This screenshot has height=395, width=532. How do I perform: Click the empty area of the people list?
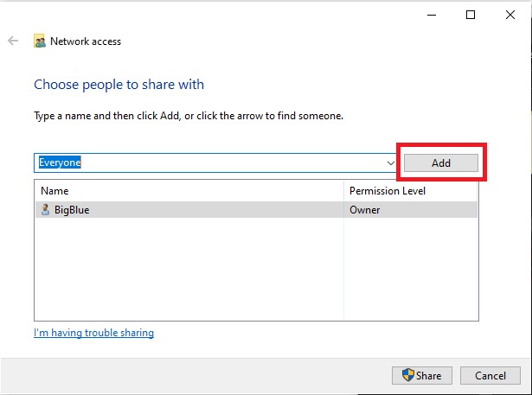tap(189, 268)
